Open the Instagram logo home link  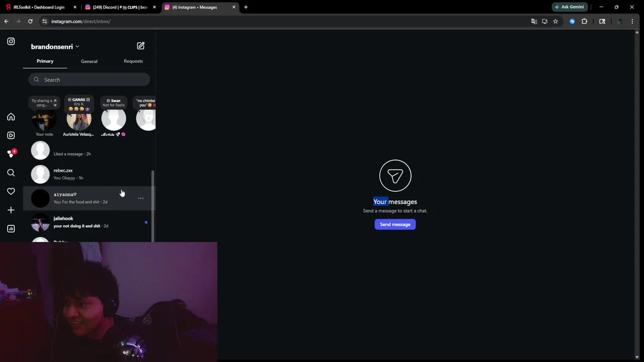pyautogui.click(x=11, y=41)
